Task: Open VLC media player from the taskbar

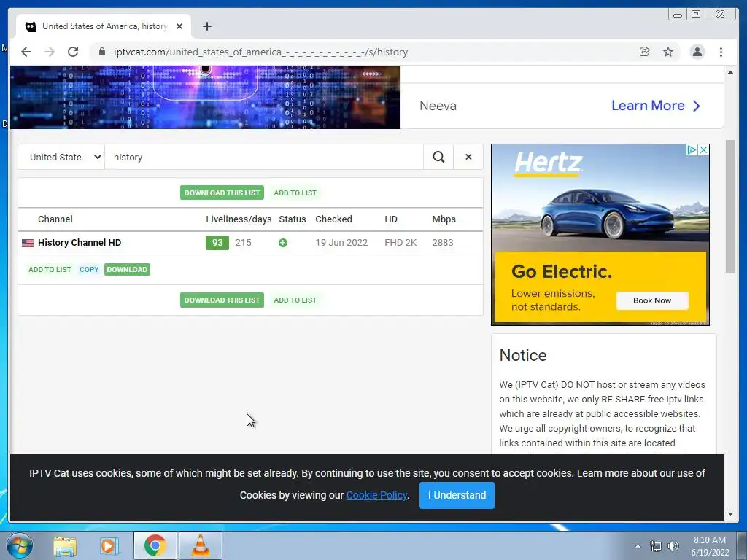Action: tap(201, 545)
